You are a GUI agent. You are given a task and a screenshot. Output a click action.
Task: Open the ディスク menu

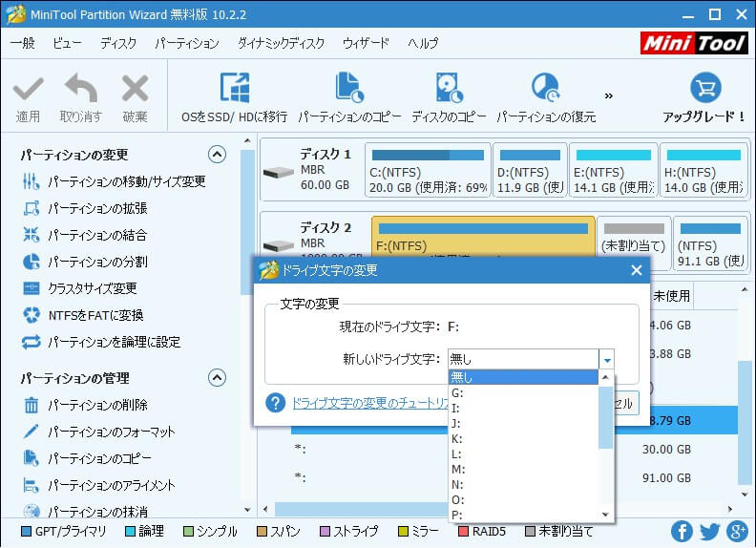coord(118,43)
